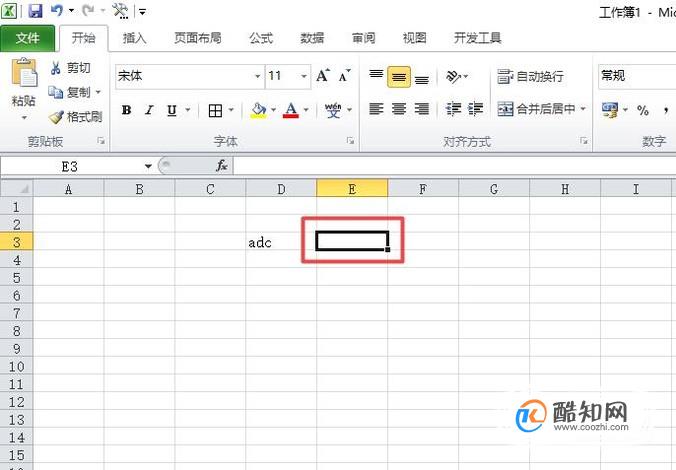The image size is (676, 470).
Task: Select the row 3 header
Action: tap(16, 242)
